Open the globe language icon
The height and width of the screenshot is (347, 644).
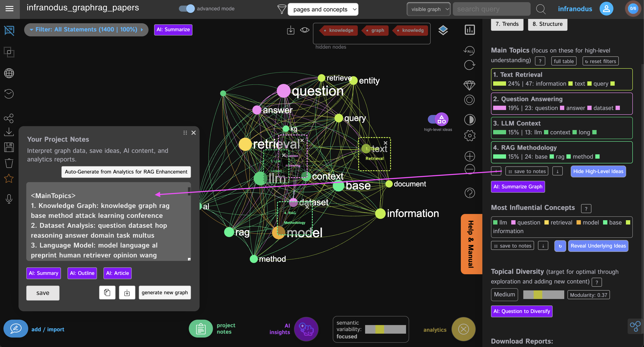9,73
